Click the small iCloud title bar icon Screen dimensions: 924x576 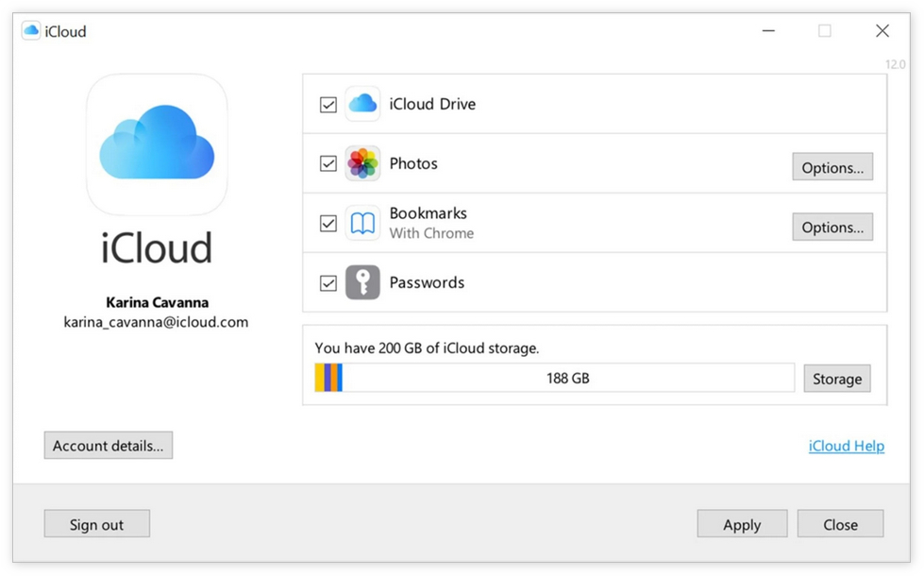[31, 31]
